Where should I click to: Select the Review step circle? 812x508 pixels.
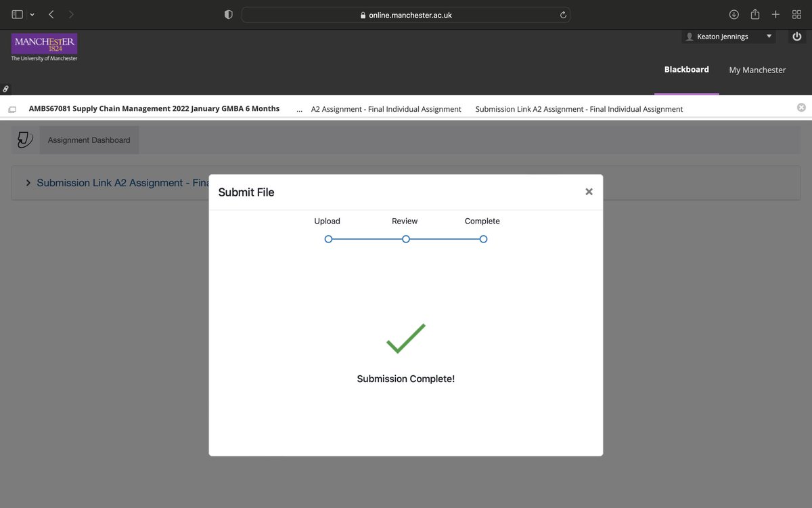click(x=405, y=239)
